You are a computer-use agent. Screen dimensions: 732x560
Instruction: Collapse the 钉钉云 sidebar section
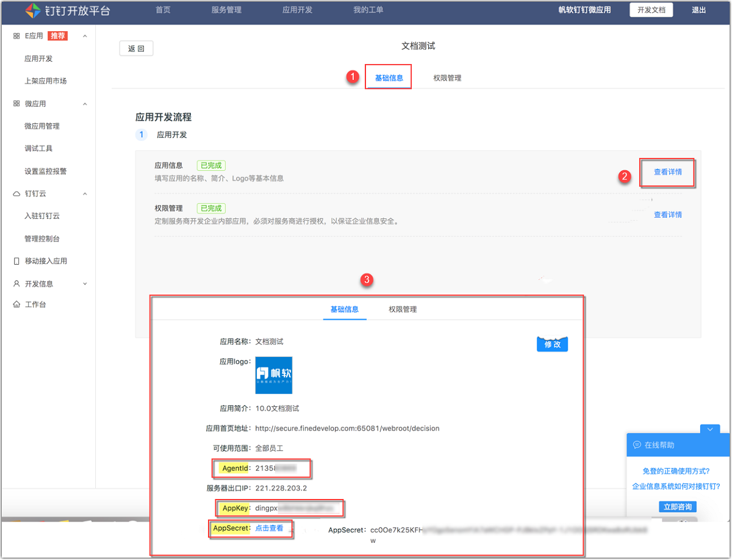(85, 193)
